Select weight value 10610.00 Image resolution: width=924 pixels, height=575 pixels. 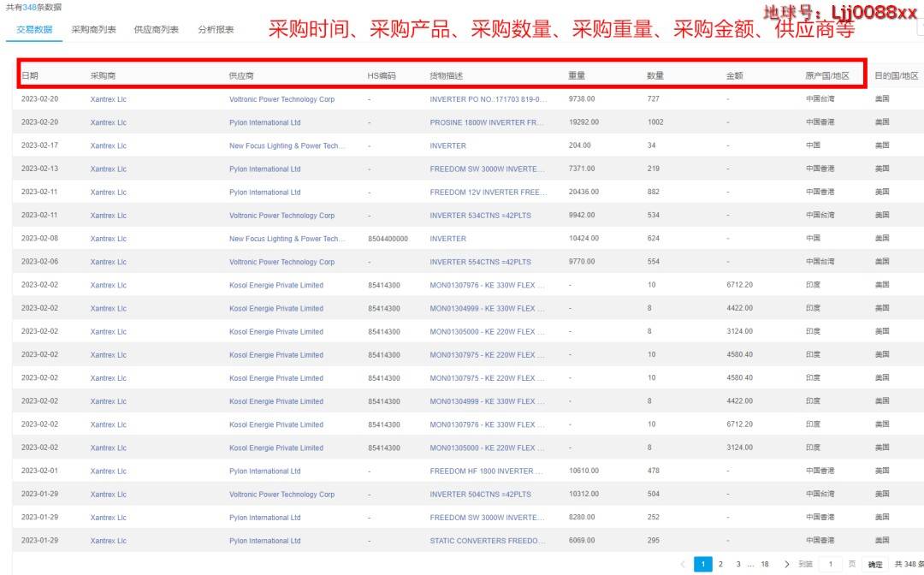[583, 470]
